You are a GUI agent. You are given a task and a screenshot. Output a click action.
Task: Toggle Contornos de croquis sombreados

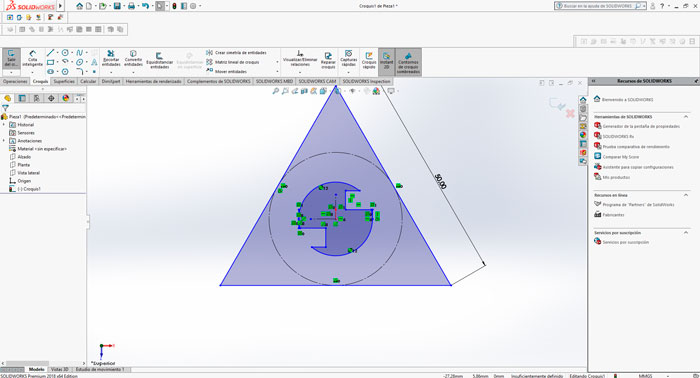pyautogui.click(x=408, y=62)
